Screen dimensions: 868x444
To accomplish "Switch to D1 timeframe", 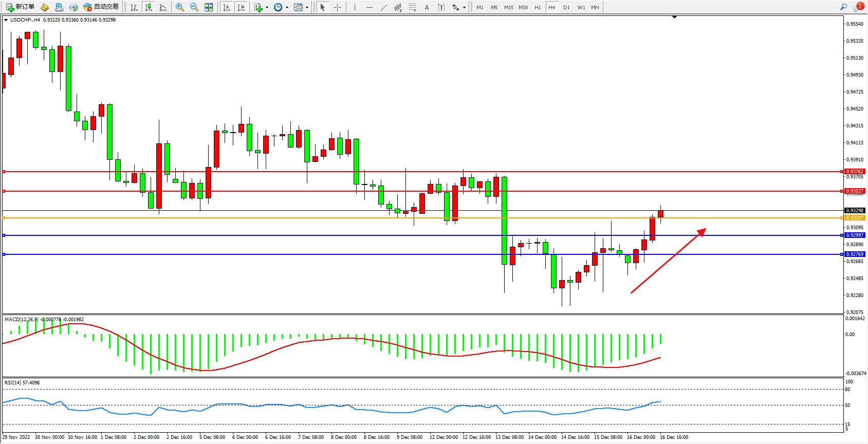I will [x=566, y=7].
